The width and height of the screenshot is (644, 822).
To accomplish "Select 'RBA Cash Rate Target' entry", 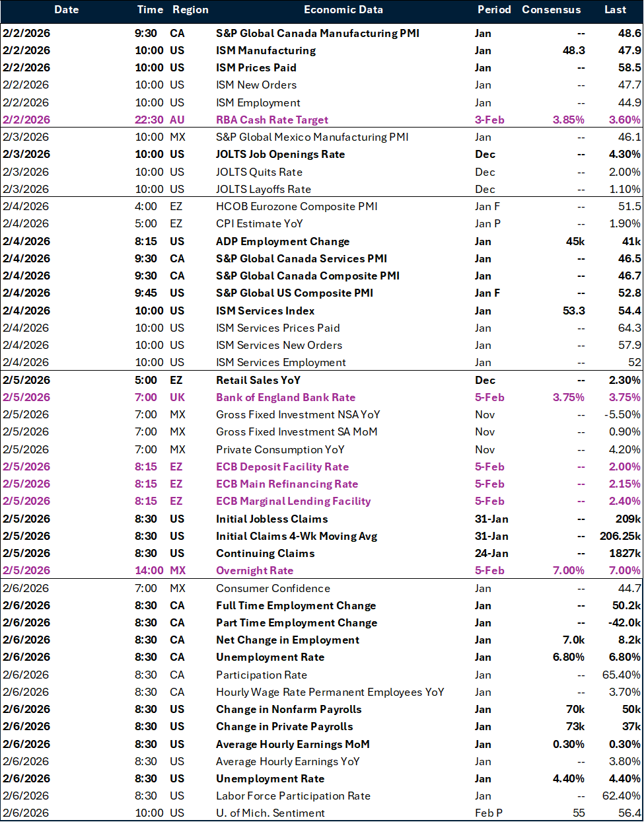I will pos(272,120).
